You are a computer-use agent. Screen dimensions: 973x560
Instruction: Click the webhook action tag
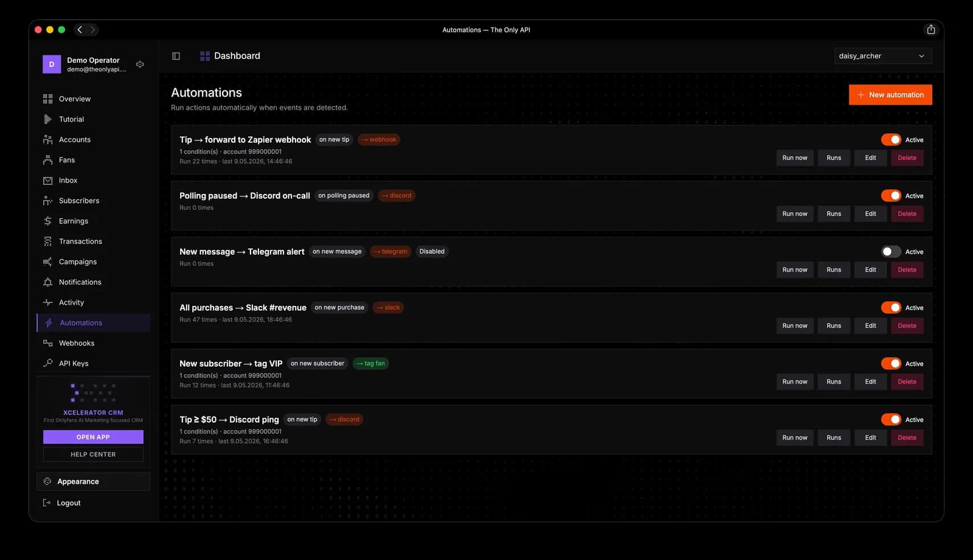pyautogui.click(x=379, y=140)
